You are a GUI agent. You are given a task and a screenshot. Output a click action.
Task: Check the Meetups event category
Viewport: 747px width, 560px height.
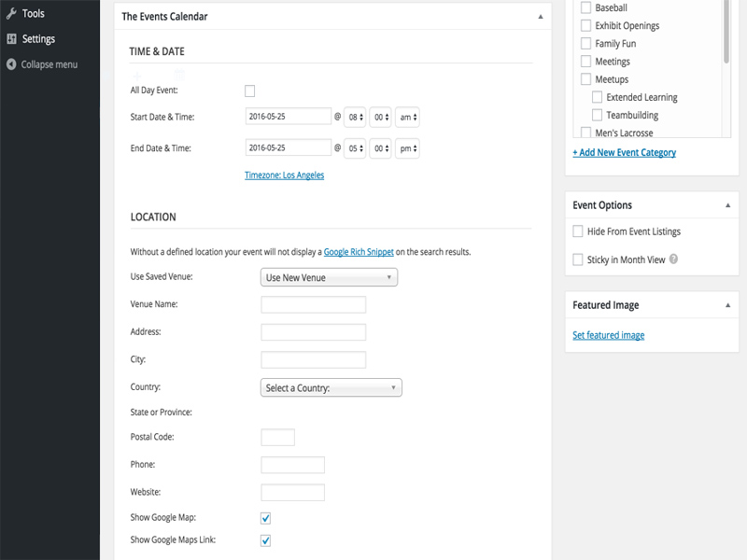[x=586, y=78]
